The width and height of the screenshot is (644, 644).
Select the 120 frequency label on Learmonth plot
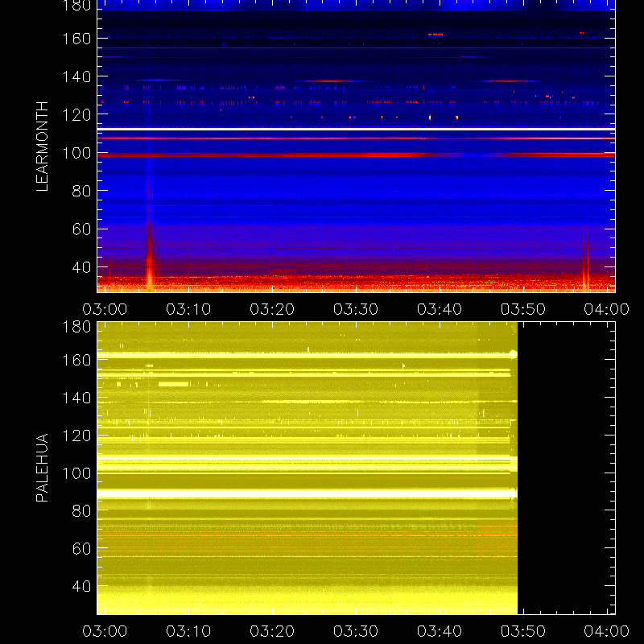pos(76,115)
